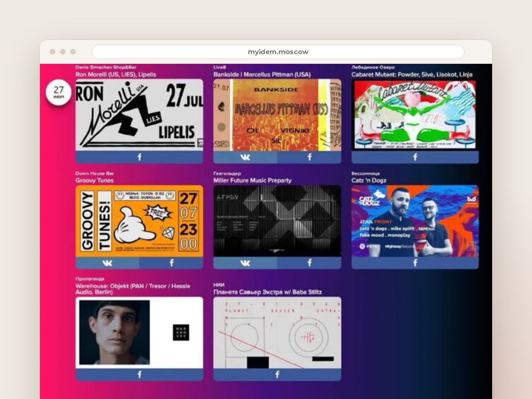
Task: Click Facebook icon under Miller Future Music Preparty
Action: coord(309,263)
